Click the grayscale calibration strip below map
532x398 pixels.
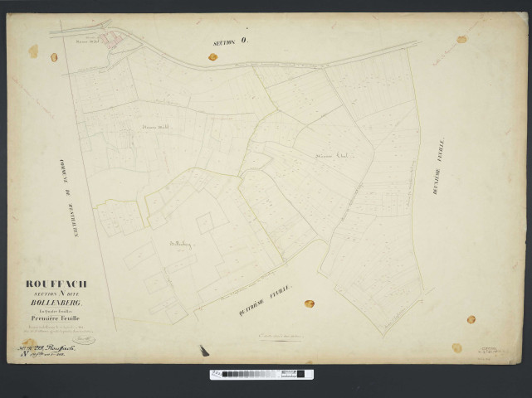261,375
